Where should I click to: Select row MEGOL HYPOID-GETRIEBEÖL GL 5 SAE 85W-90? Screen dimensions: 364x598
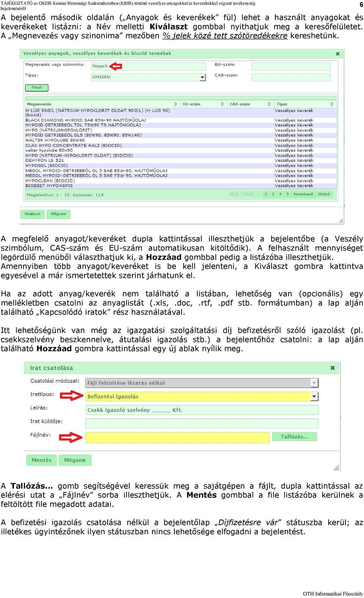click(x=181, y=171)
